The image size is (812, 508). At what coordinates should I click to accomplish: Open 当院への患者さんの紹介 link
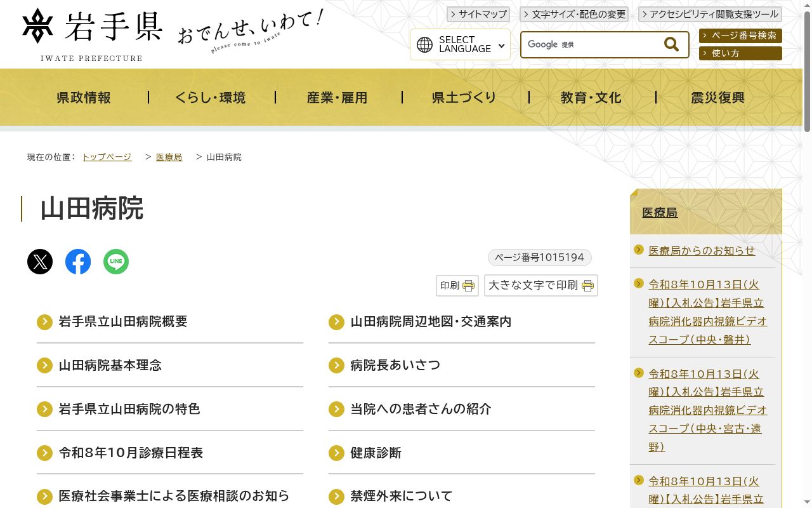pyautogui.click(x=421, y=410)
